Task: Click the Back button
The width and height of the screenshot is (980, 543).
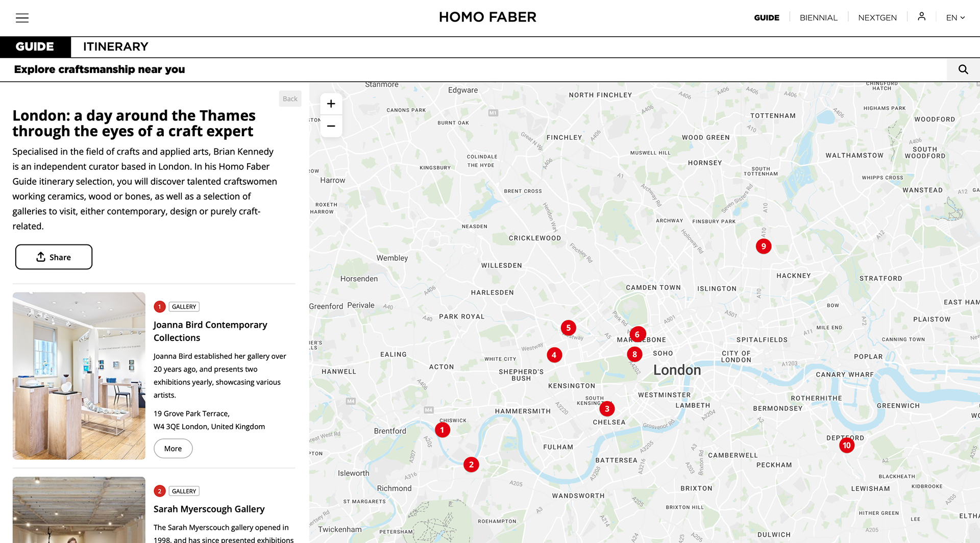Action: (290, 99)
